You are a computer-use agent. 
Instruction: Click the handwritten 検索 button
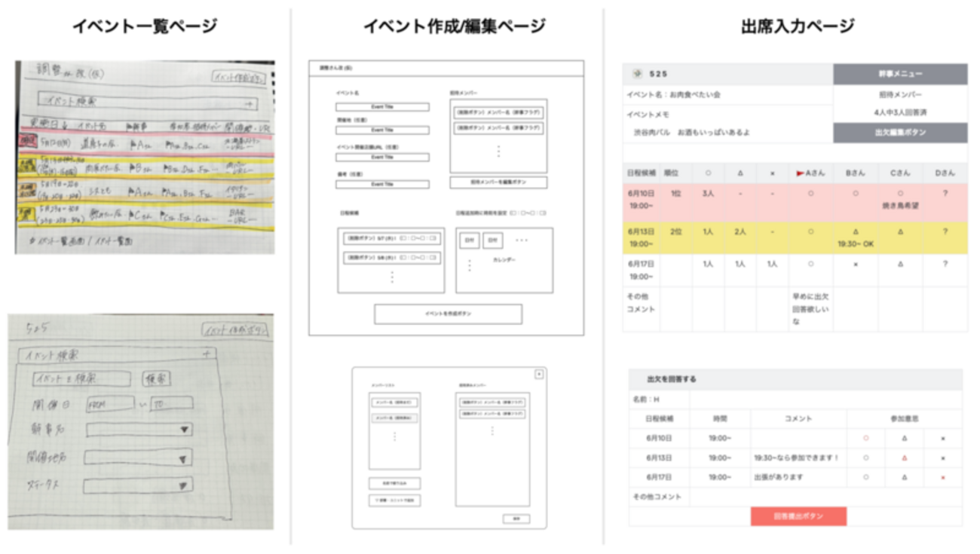155,379
